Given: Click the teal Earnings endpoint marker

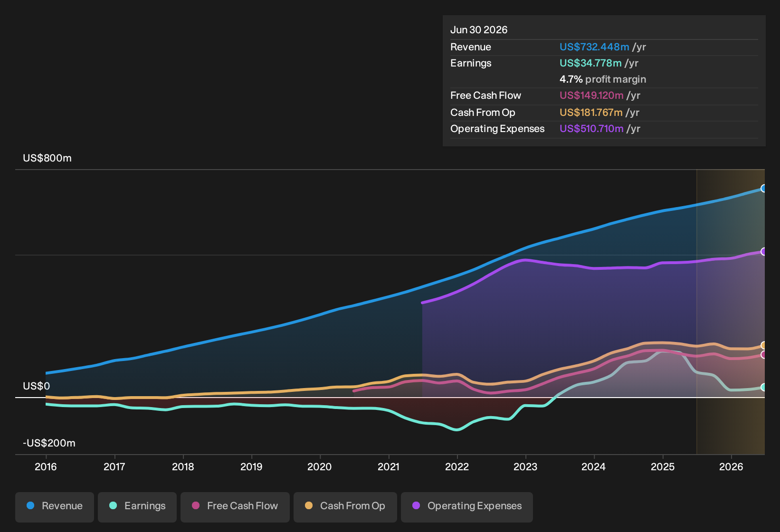Looking at the screenshot, I should click(763, 388).
